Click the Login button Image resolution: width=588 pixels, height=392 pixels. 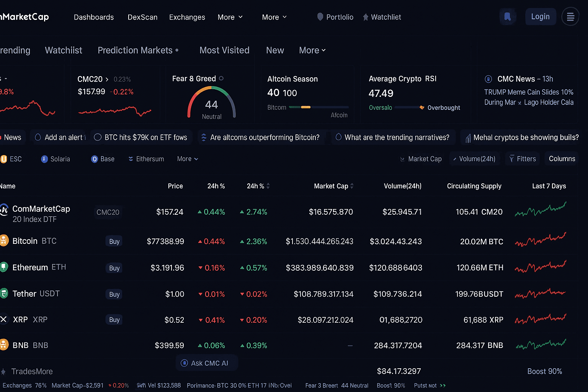pos(541,17)
